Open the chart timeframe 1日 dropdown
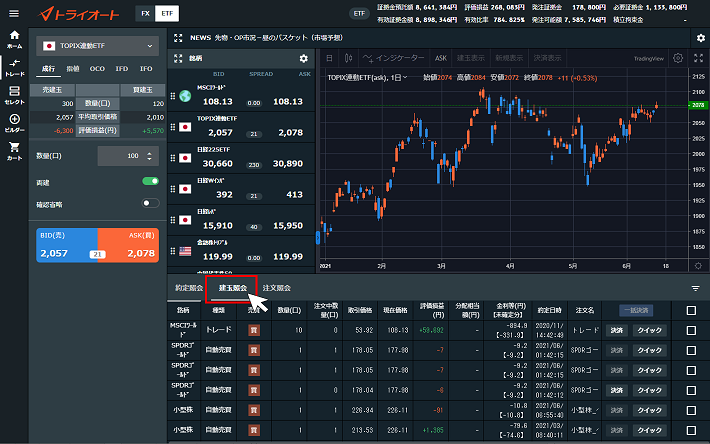The image size is (710, 444). point(398,78)
